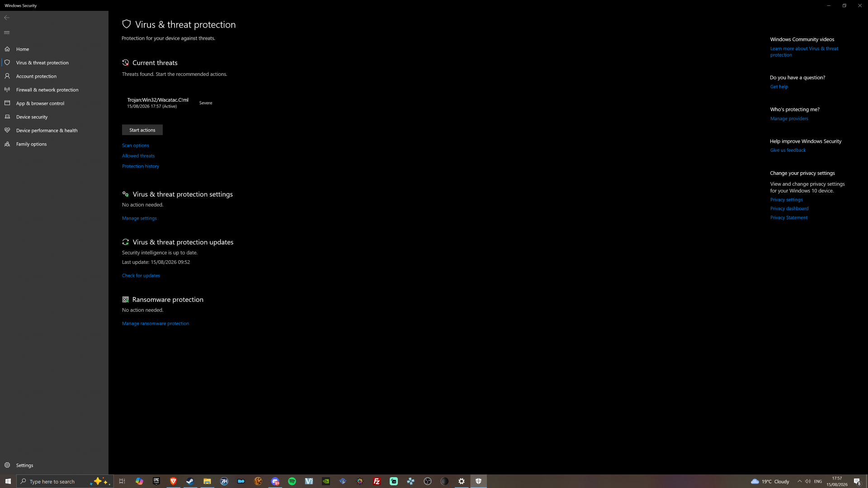The image size is (868, 488).
Task: Go back with the arrow icon
Action: click(x=7, y=18)
